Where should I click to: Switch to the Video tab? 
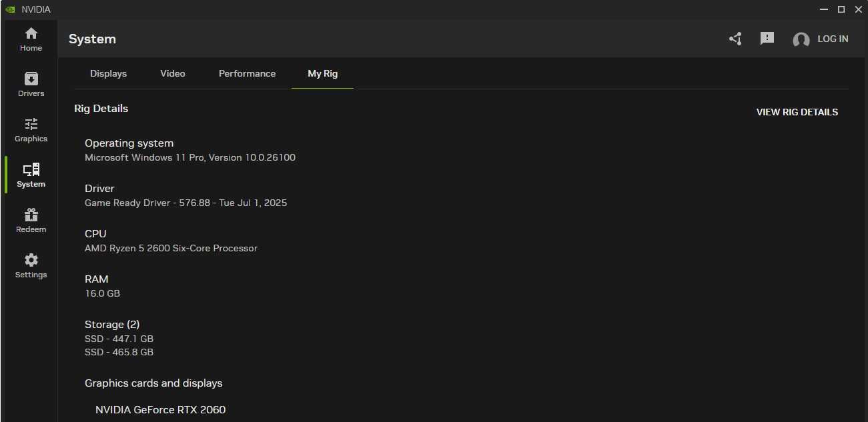point(173,73)
